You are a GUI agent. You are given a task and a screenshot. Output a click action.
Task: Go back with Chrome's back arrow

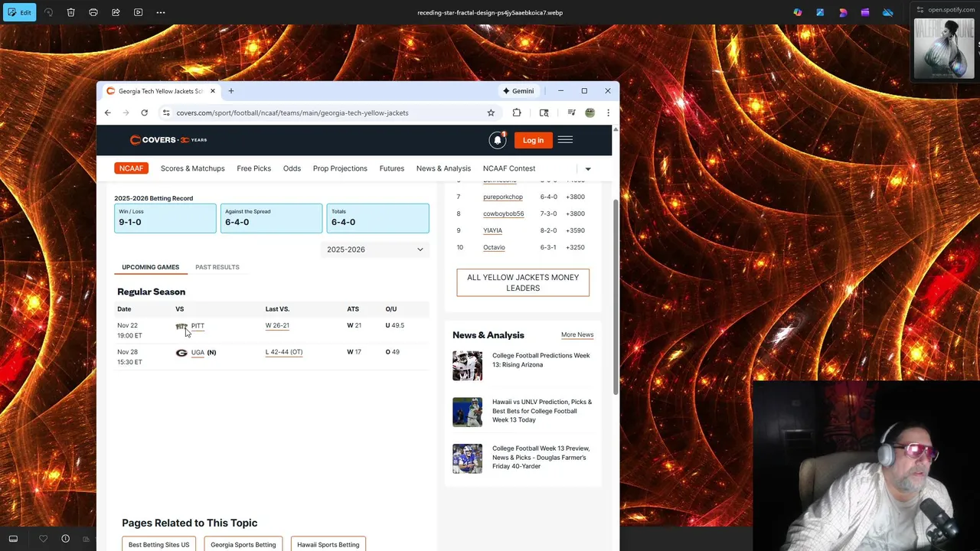pyautogui.click(x=108, y=112)
